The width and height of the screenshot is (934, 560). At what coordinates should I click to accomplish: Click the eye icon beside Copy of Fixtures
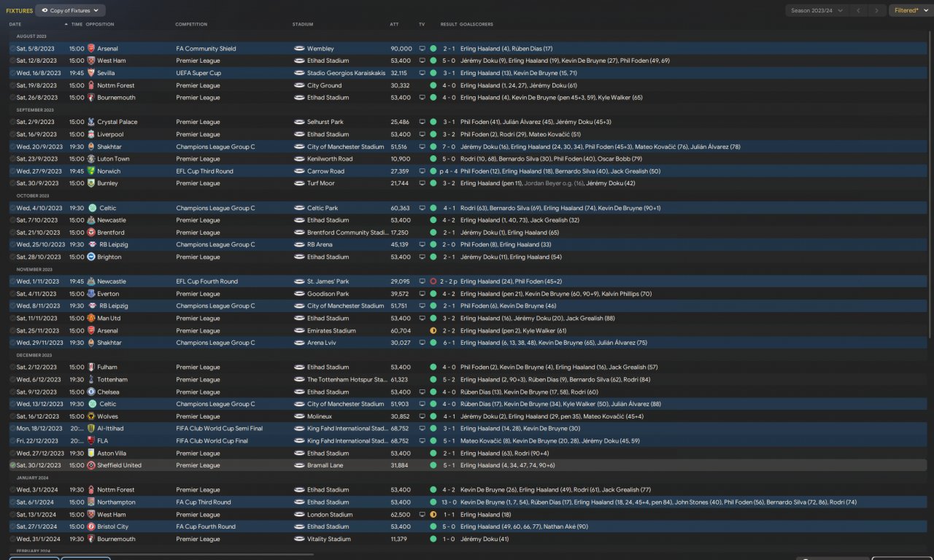coord(45,11)
